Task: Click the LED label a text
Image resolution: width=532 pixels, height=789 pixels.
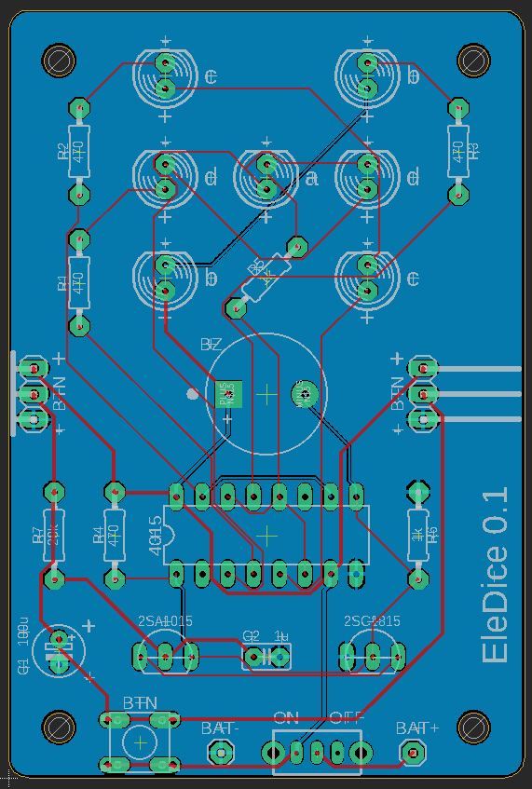Action: click(x=312, y=178)
